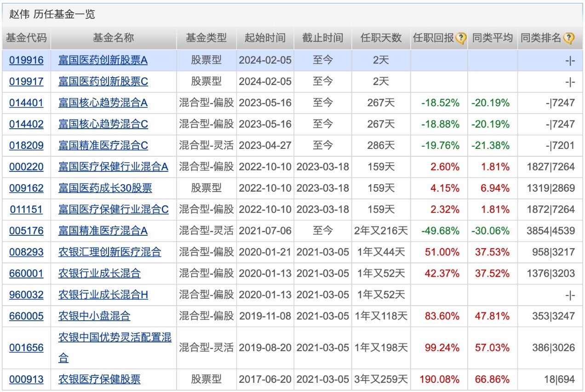Viewport: 585px width, 392px height.
Task: Click the help icon beside 任职回报
Action: coord(461,38)
